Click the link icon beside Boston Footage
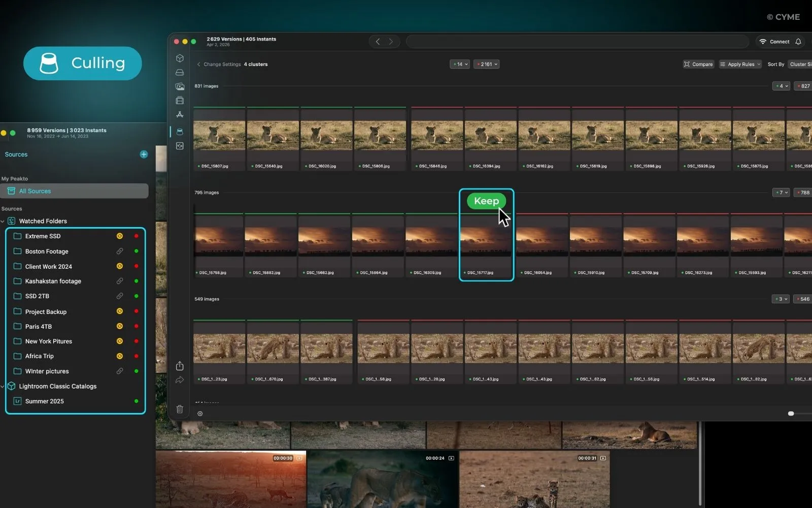This screenshot has width=812, height=508. tap(120, 251)
